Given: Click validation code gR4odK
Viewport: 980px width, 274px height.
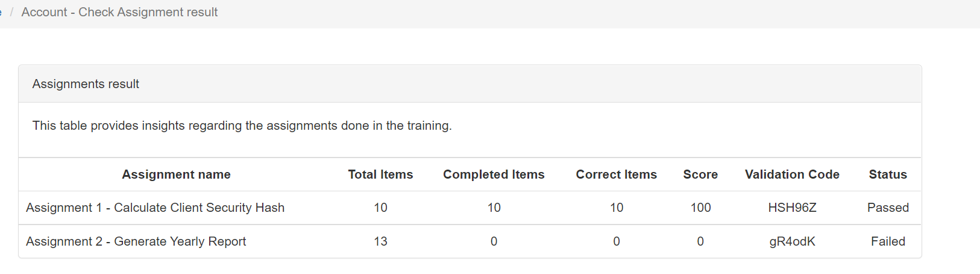Looking at the screenshot, I should (x=792, y=241).
